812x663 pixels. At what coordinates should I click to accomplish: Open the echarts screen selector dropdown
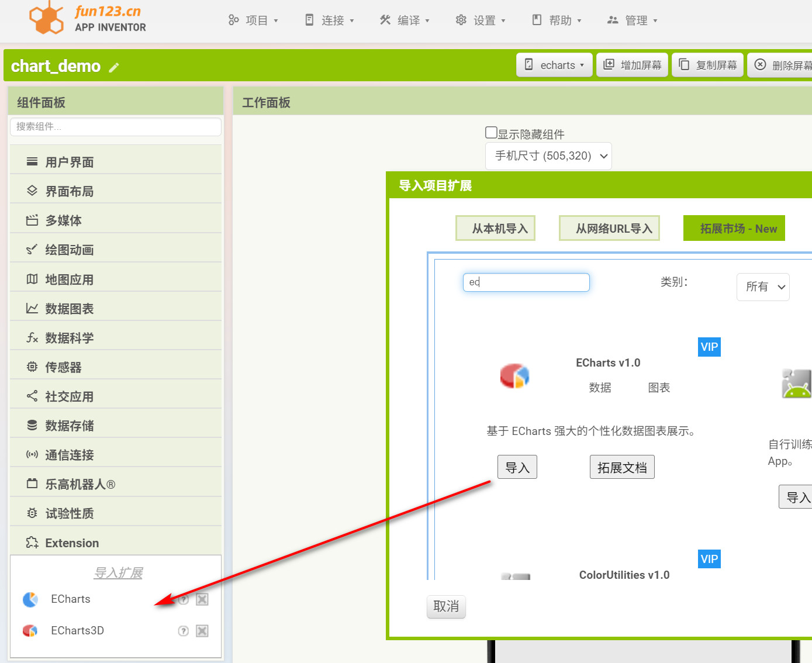(x=554, y=65)
